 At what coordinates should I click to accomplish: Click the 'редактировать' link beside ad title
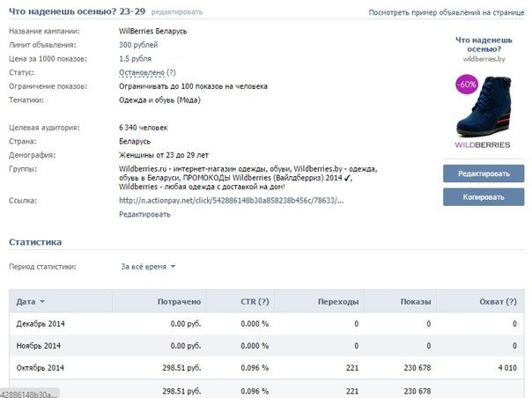(x=177, y=12)
